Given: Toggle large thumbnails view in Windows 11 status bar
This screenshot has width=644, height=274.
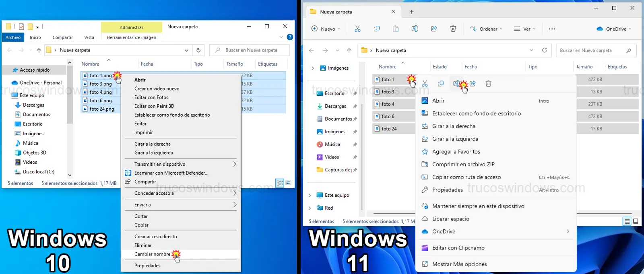Looking at the screenshot, I should 636,221.
